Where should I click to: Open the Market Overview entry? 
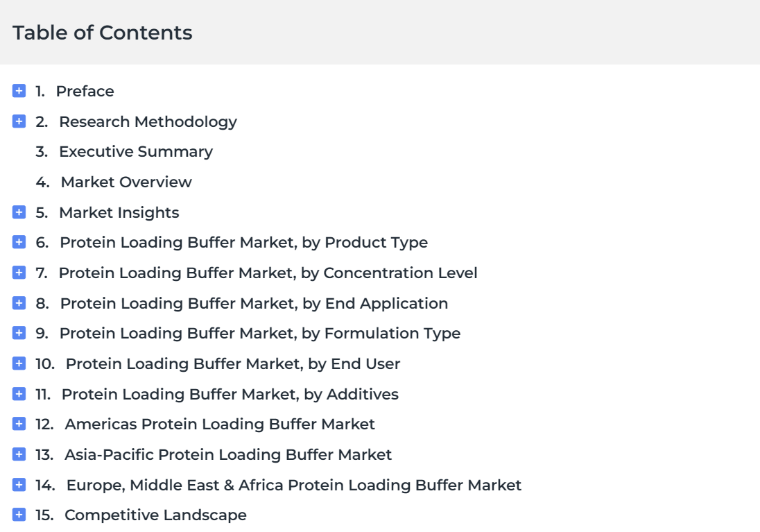[126, 182]
